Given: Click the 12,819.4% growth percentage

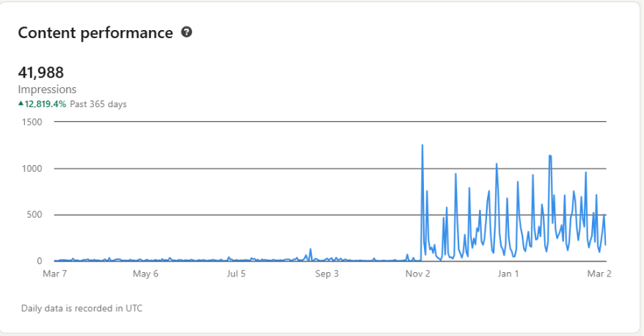Looking at the screenshot, I should tap(46, 104).
